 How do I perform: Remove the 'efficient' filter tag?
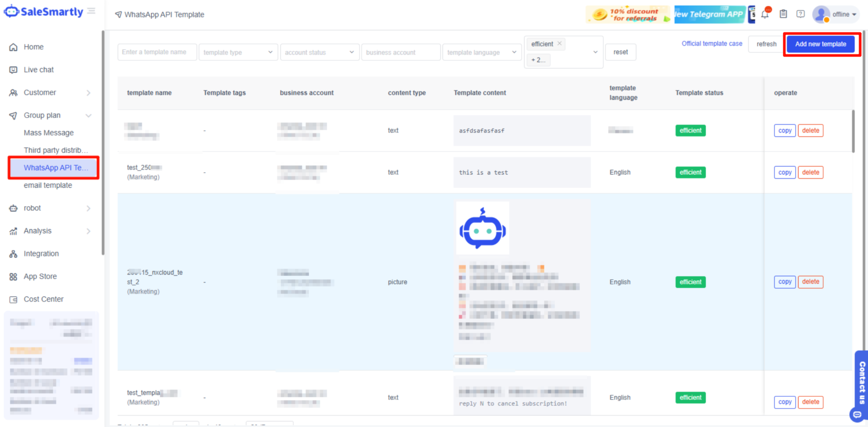(559, 44)
